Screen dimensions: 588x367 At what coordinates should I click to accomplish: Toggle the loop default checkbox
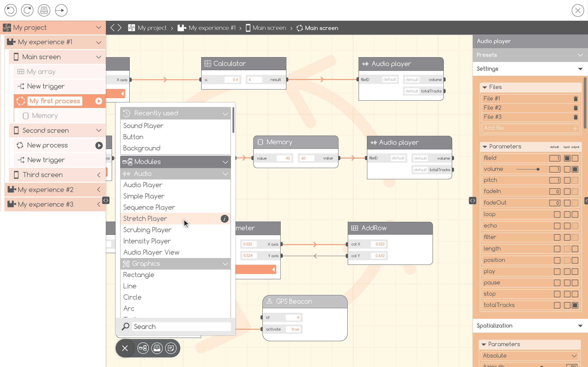tap(557, 214)
